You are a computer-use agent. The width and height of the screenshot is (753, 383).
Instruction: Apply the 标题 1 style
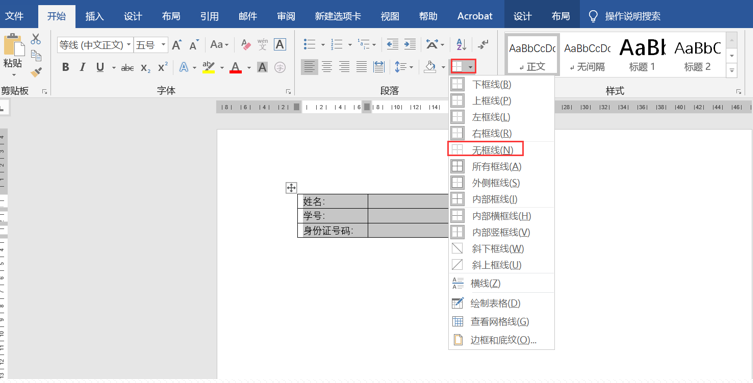[643, 54]
